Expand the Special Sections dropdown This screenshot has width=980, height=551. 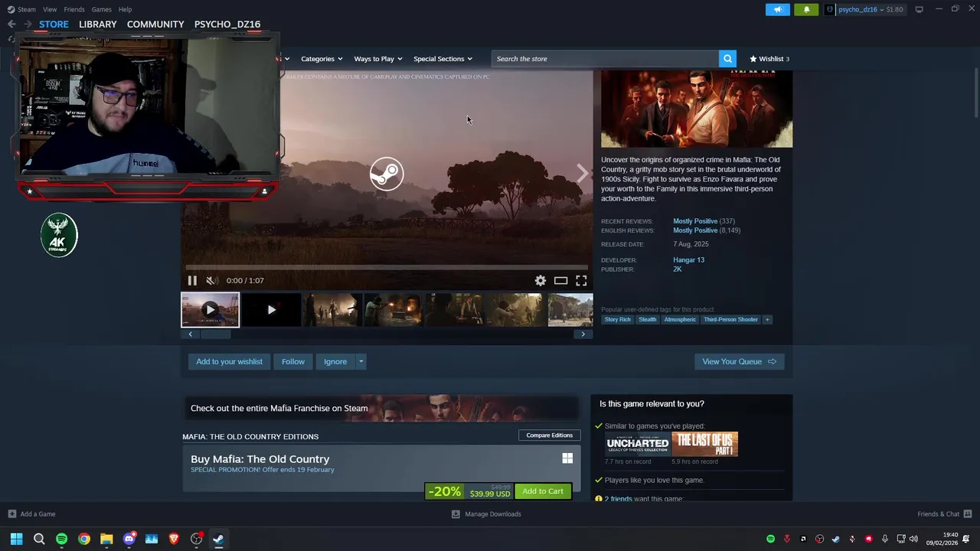(x=443, y=59)
